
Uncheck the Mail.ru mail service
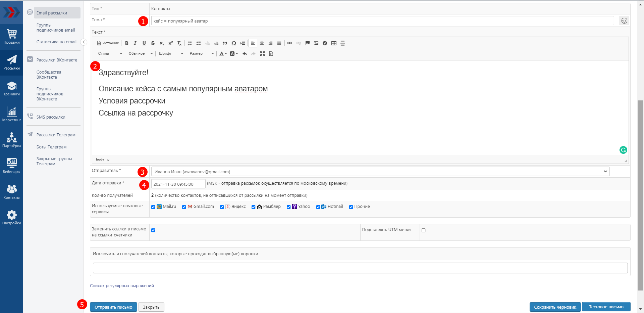[153, 207]
